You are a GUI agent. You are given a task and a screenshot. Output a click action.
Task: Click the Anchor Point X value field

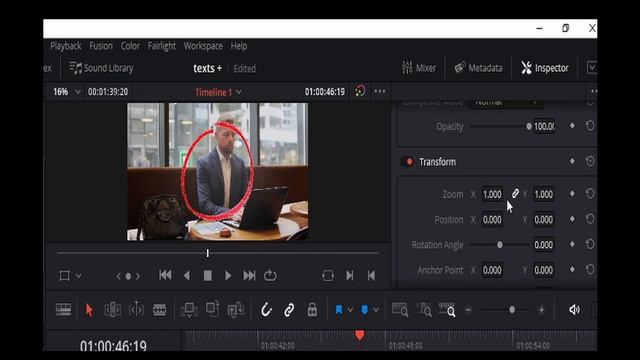492,270
